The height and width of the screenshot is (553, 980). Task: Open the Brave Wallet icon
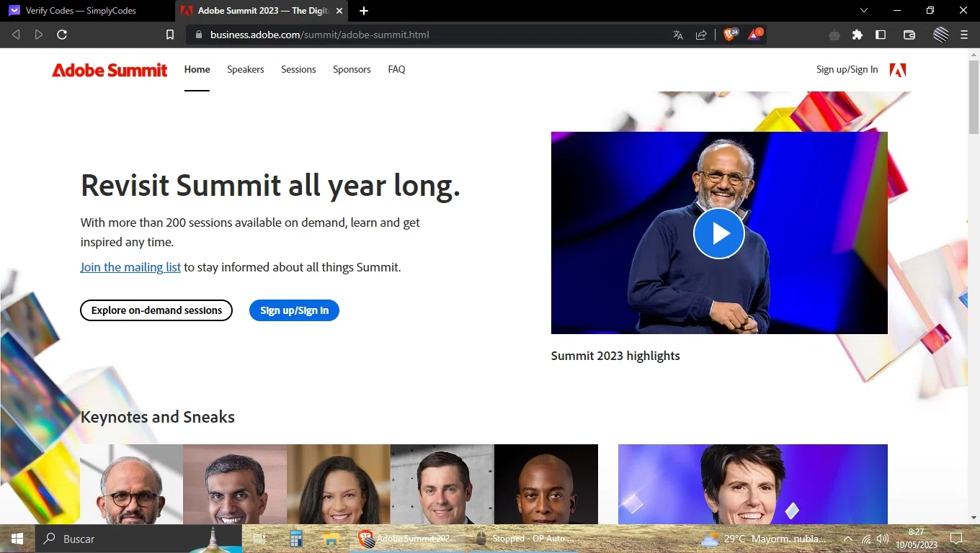[x=909, y=35]
